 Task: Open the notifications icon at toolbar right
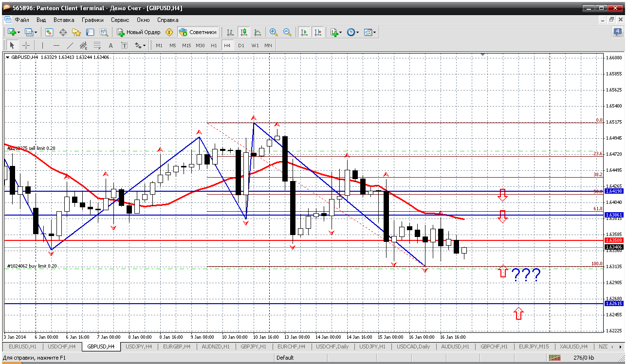(617, 32)
